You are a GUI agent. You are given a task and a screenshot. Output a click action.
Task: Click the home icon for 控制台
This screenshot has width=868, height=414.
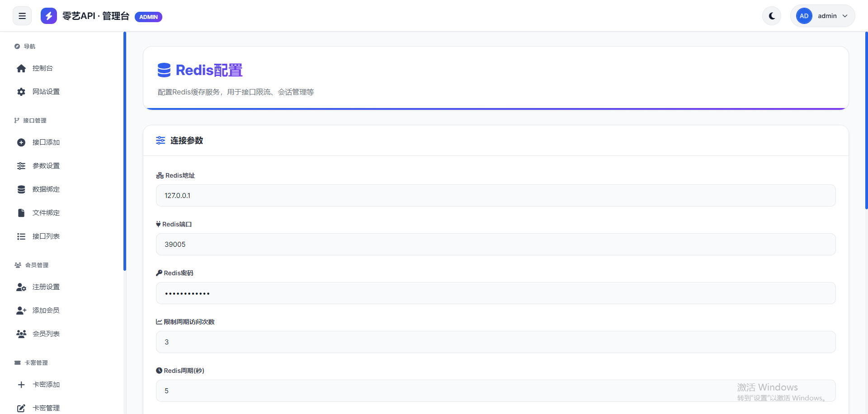(x=21, y=68)
